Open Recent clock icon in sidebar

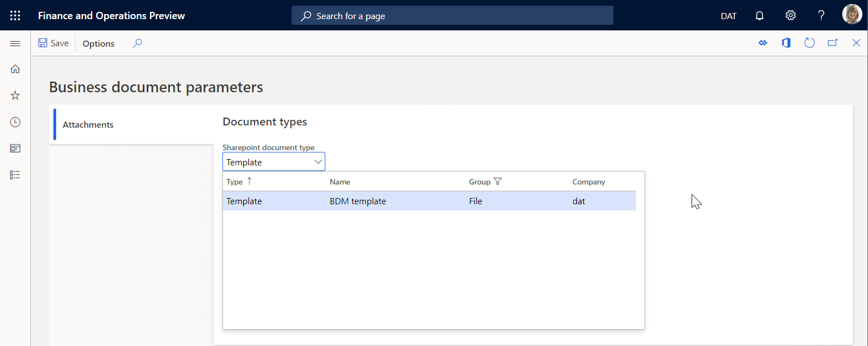[x=15, y=122]
